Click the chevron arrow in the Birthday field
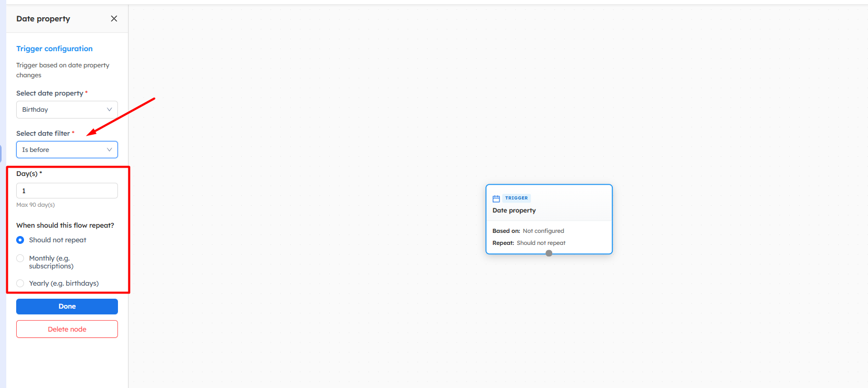 click(109, 110)
